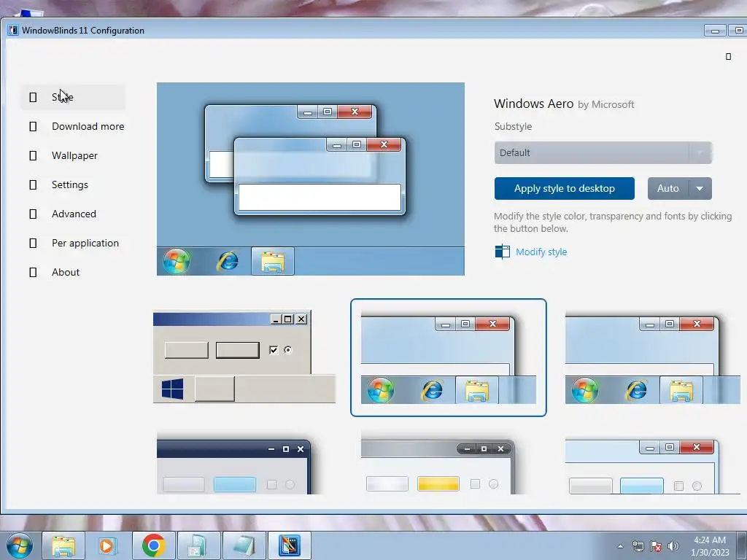Click the icon beside Wallpaper
The height and width of the screenshot is (560, 747).
pyautogui.click(x=33, y=156)
